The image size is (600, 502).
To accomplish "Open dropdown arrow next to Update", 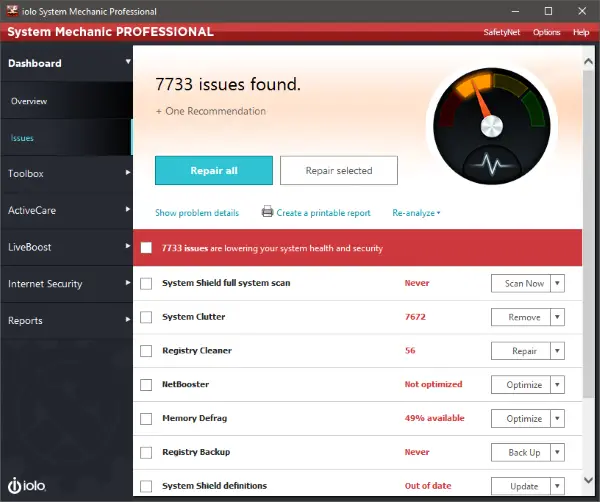I will point(558,486).
